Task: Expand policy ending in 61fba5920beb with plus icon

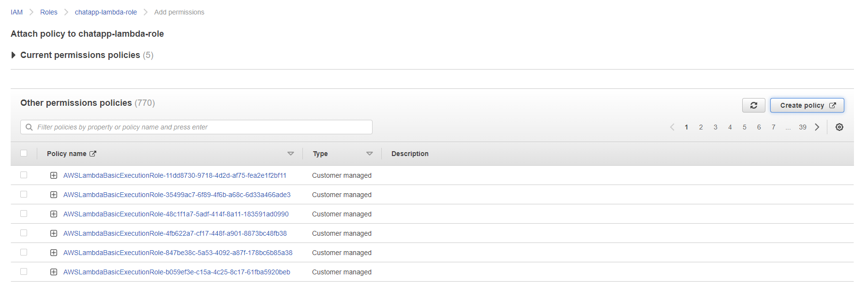Action: (x=54, y=272)
